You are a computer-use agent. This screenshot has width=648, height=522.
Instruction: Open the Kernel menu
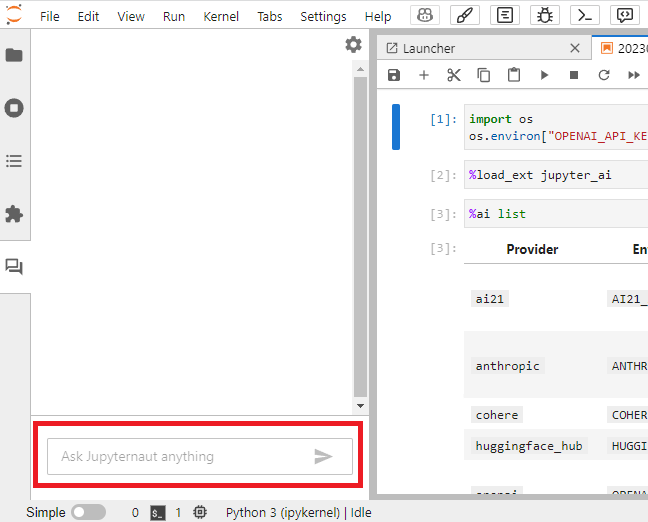(x=221, y=16)
